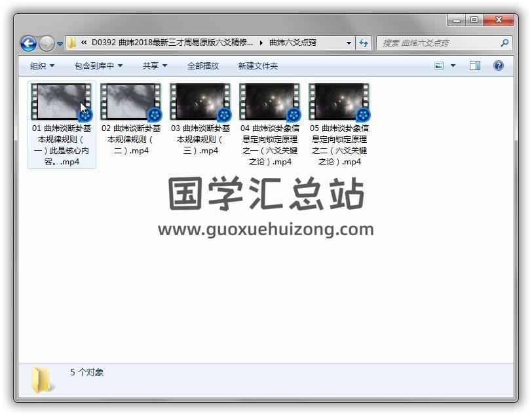Open the 包含到库中 menu
This screenshot has height=416, width=532.
coord(98,66)
